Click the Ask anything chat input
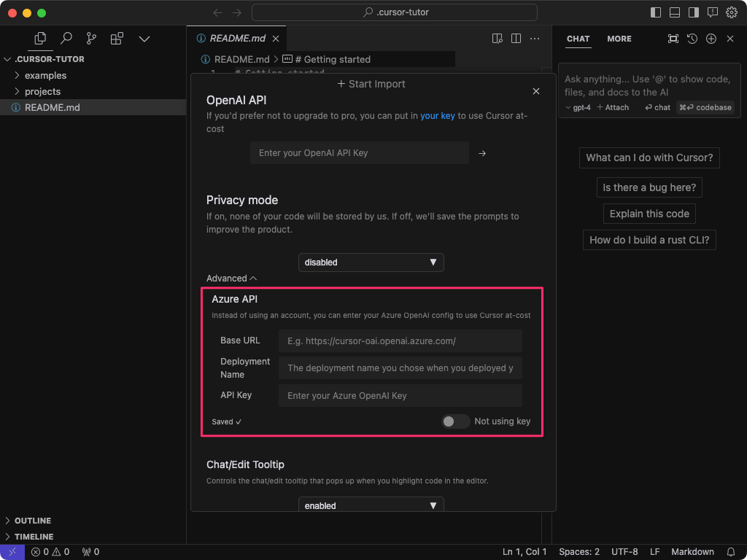Screen dimensions: 747x560 click(x=649, y=86)
